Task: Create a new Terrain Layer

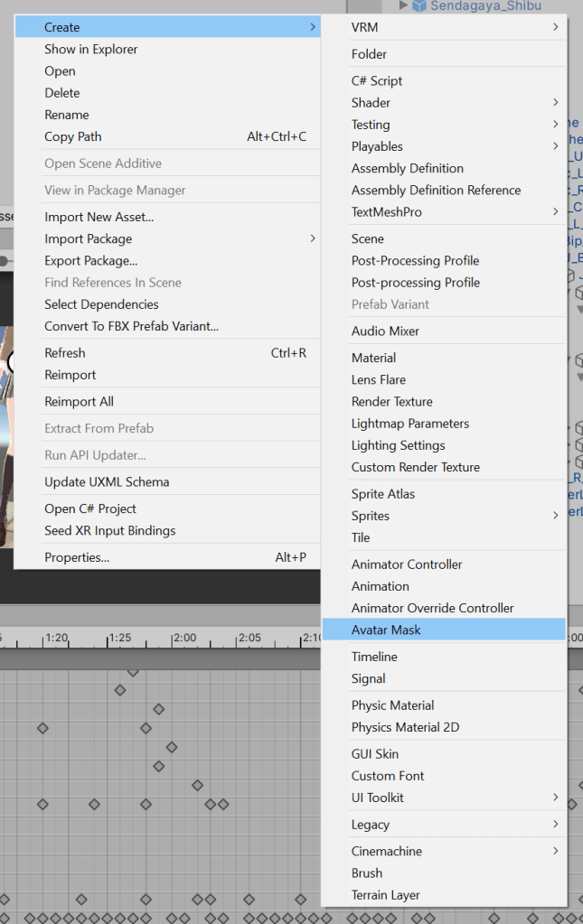Action: click(x=385, y=895)
